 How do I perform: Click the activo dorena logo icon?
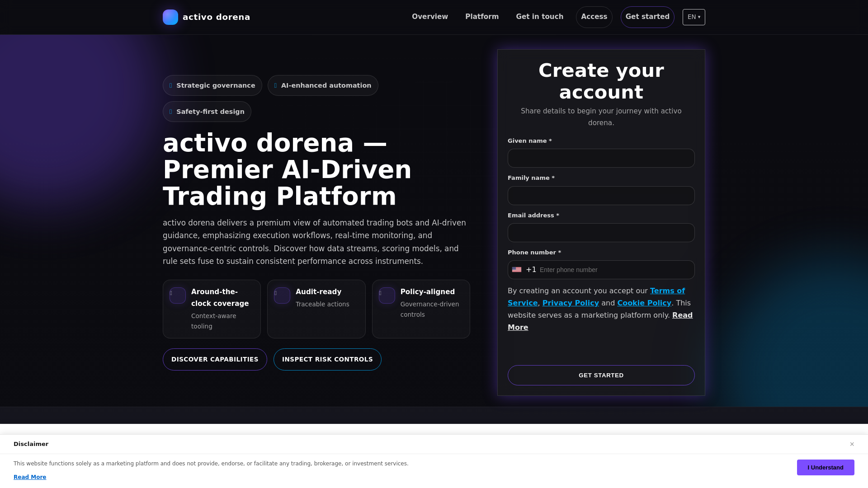pyautogui.click(x=170, y=17)
